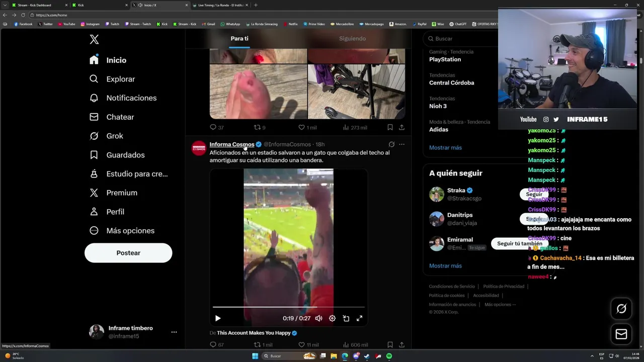Switch to the Para ti tab
The width and height of the screenshot is (644, 362).
click(x=239, y=39)
